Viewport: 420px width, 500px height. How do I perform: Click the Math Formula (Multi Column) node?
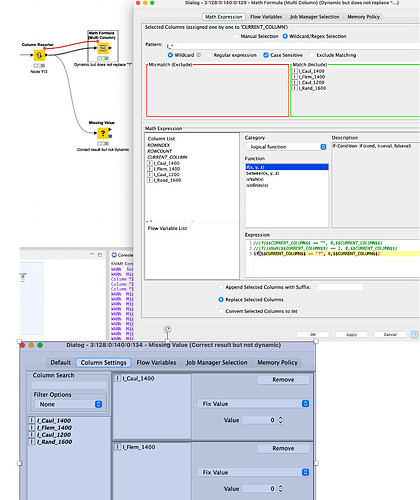103,48
